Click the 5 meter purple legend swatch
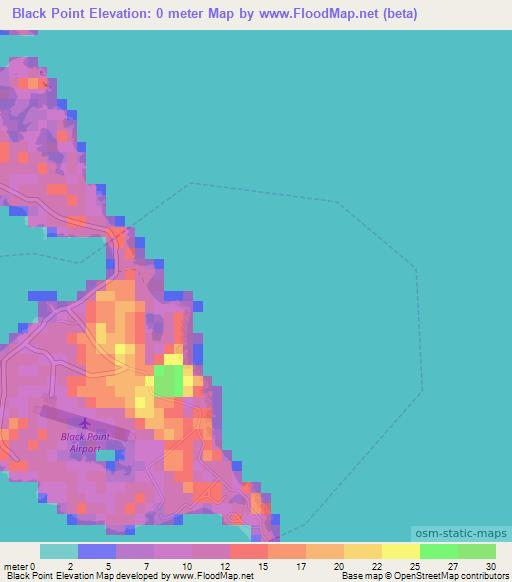Viewport: 512px width, 582px height. (x=135, y=551)
